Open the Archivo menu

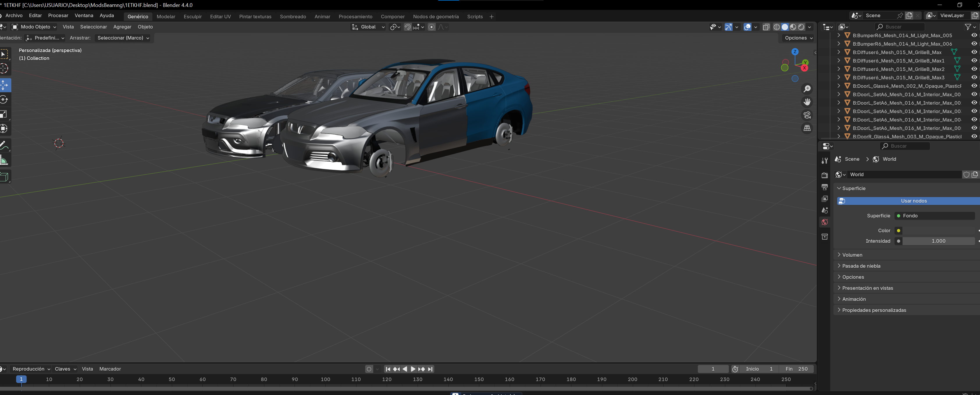click(x=14, y=16)
